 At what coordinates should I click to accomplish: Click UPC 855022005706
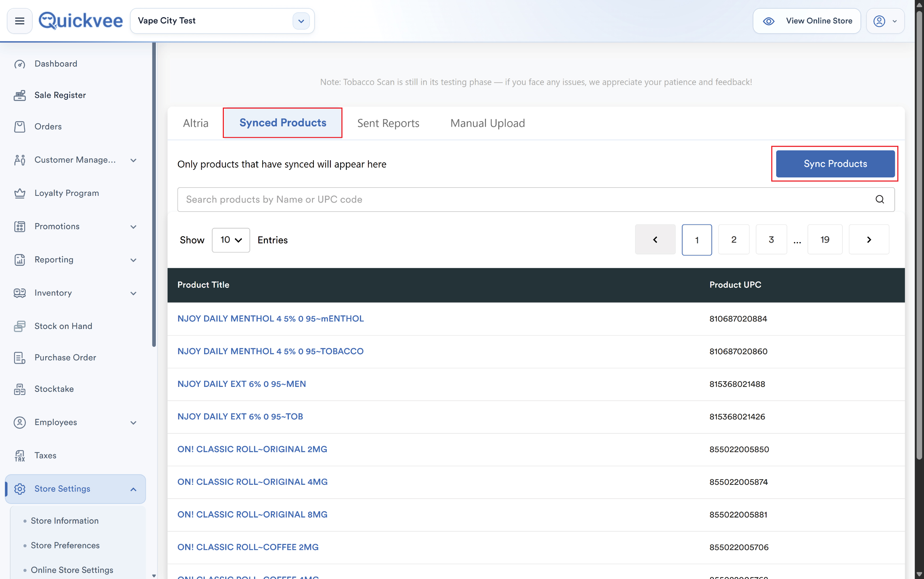click(739, 547)
